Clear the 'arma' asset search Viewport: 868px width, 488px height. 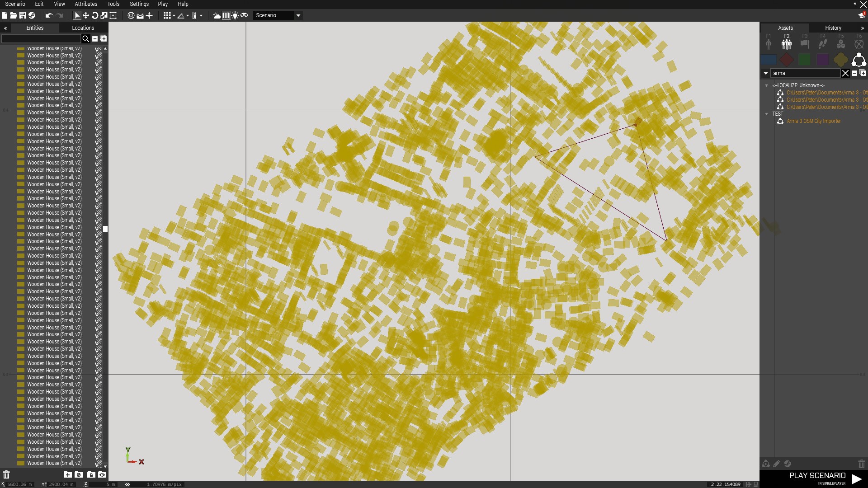coord(845,73)
